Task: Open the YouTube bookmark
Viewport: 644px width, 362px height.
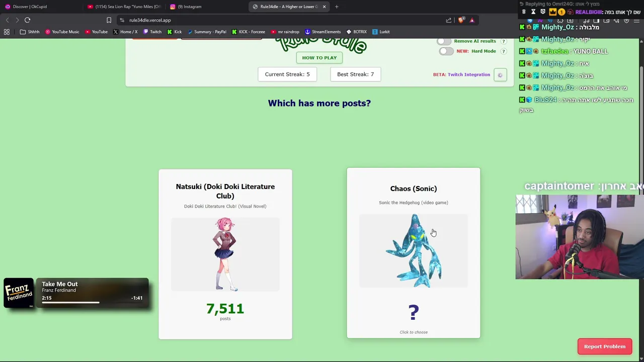Action: [x=96, y=32]
